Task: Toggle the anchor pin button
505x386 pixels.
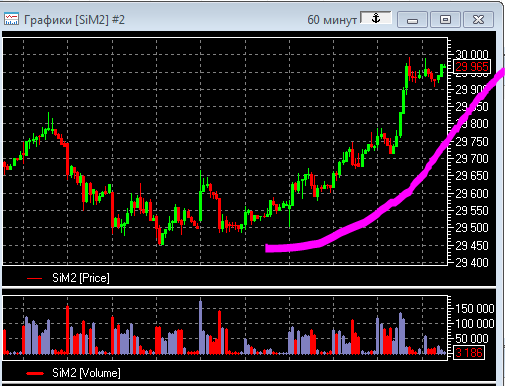Action: click(376, 18)
